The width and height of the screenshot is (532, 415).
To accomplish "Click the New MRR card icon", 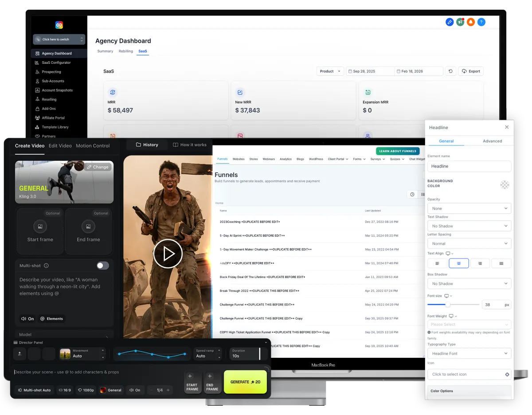I will click(x=240, y=92).
